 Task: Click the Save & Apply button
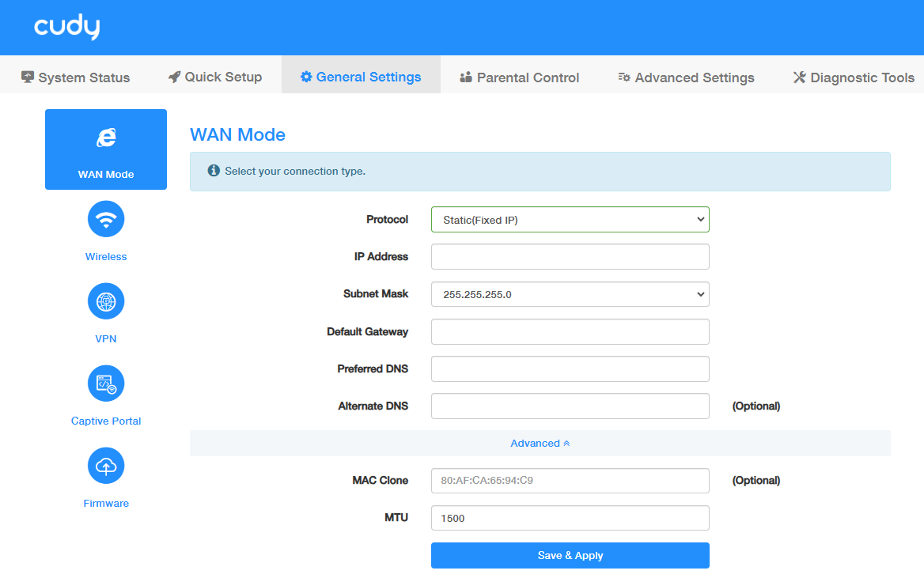(570, 556)
